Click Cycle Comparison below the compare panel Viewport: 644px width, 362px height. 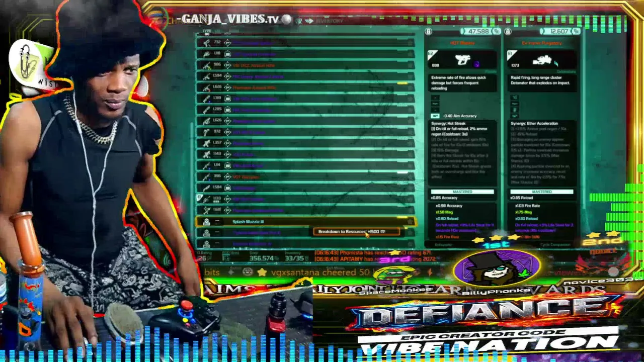coord(555,245)
